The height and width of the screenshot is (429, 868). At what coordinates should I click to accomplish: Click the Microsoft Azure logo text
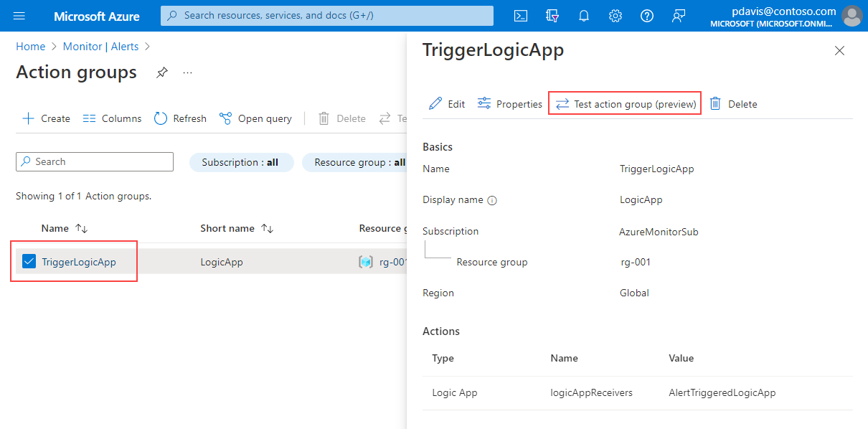tap(97, 16)
